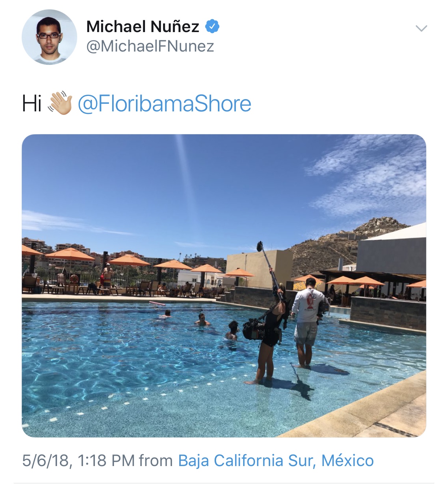Tap the waving hand emoji
The height and width of the screenshot is (492, 448).
click(x=60, y=103)
